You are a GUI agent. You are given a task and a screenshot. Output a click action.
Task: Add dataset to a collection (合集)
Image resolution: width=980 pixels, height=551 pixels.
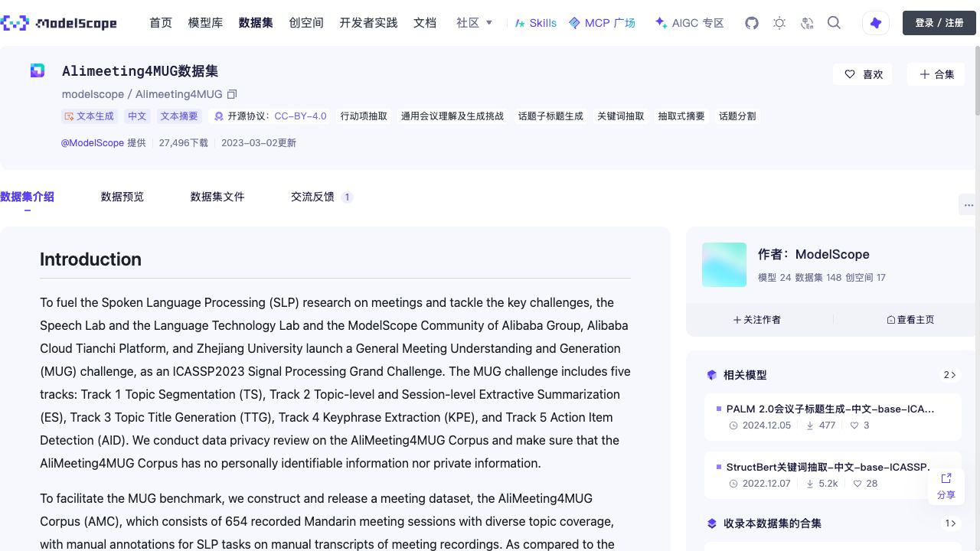pos(936,74)
